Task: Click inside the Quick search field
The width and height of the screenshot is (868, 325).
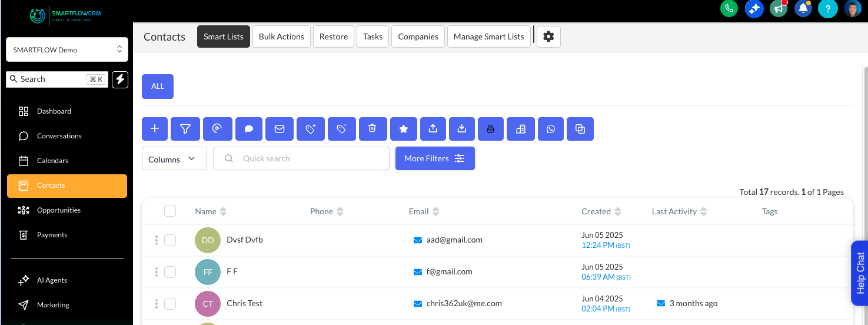Action: (301, 158)
